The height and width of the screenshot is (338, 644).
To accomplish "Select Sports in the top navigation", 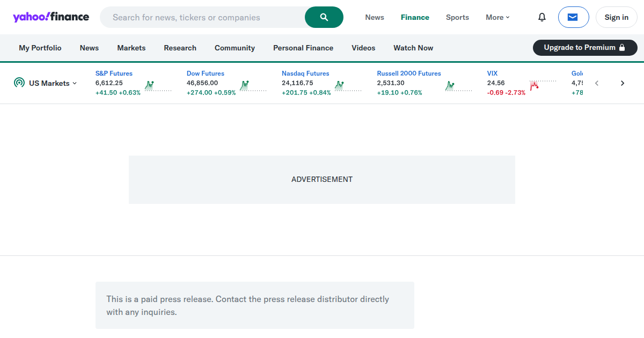I will (457, 17).
